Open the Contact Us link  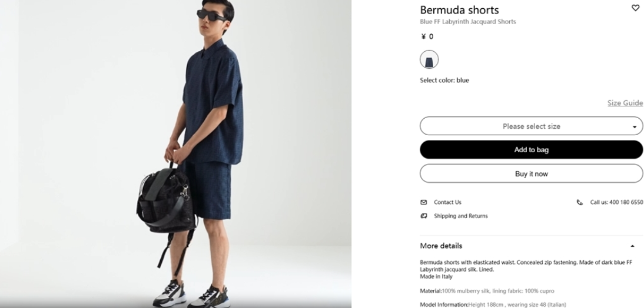(x=447, y=202)
